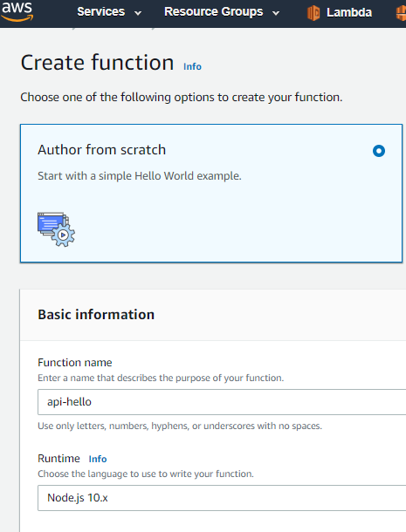This screenshot has height=532, width=406.
Task: Click Info link beside Create function
Action: point(192,66)
